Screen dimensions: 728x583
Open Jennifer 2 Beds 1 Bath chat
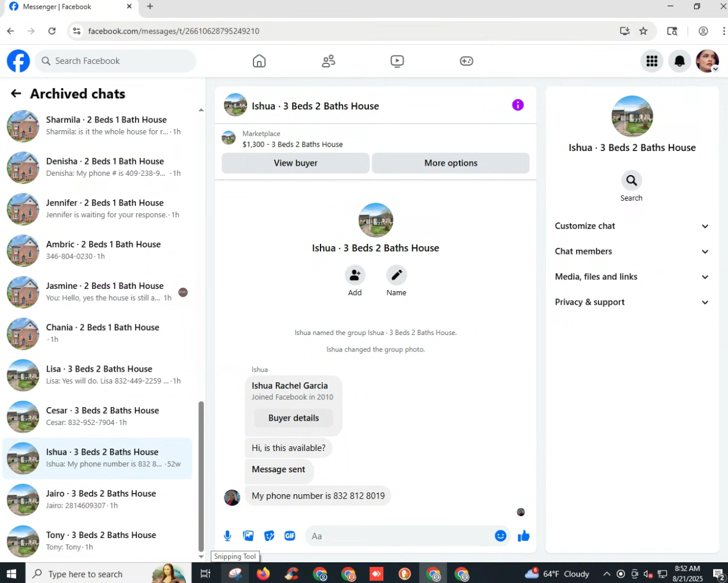point(98,209)
